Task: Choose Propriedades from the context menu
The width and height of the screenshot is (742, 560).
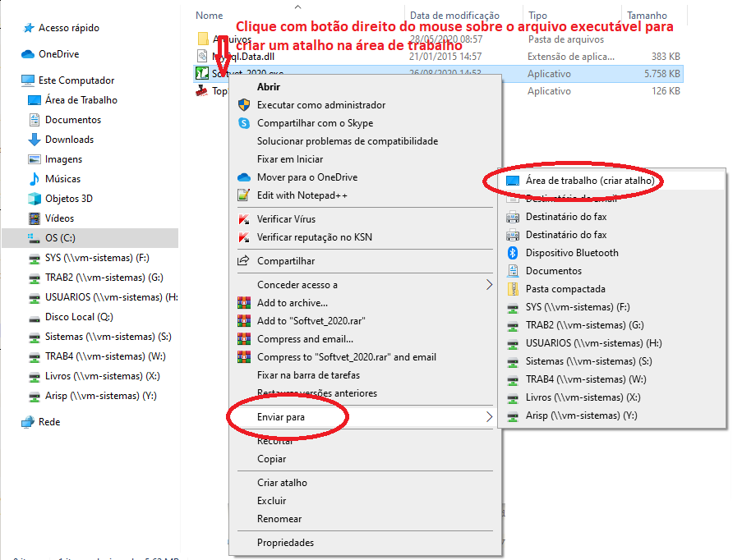Action: (285, 543)
